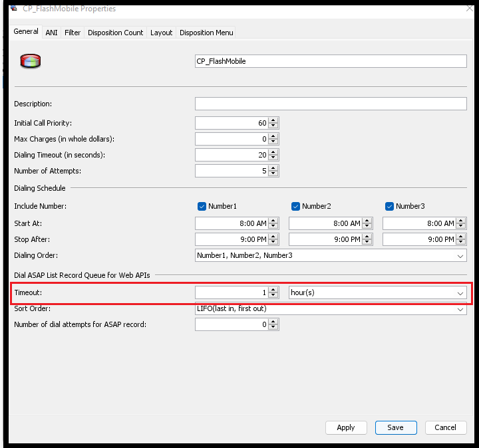Decrease the ASAP Timeout value
The width and height of the screenshot is (479, 448).
(x=273, y=295)
